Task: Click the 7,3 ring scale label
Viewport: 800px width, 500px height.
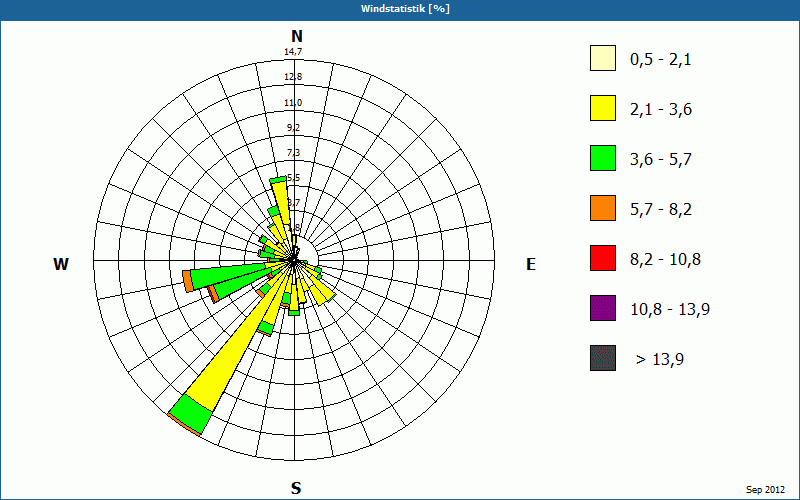Action: 293,153
